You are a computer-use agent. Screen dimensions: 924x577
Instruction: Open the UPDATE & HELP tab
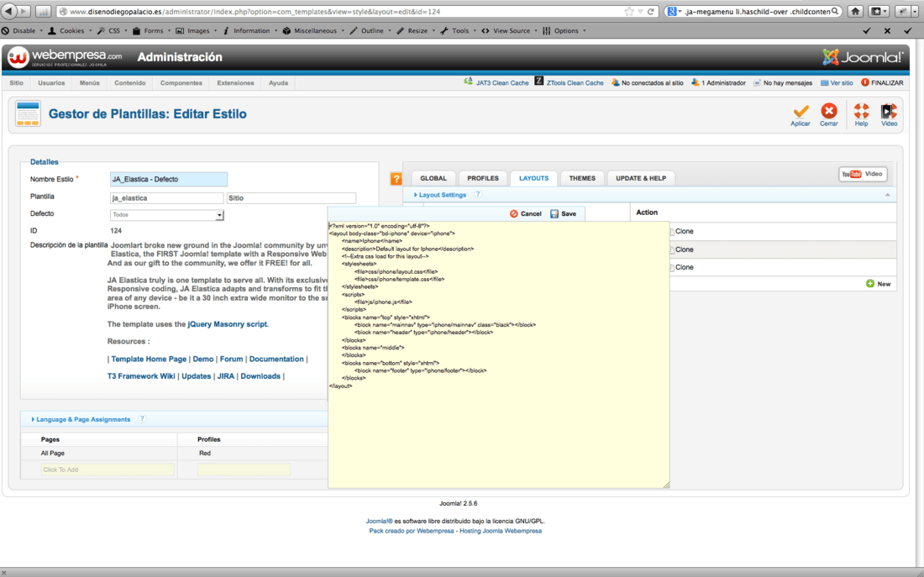click(x=641, y=179)
